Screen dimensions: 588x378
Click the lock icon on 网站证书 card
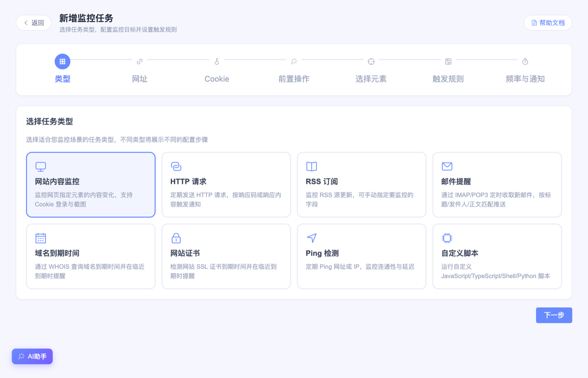[176, 238]
